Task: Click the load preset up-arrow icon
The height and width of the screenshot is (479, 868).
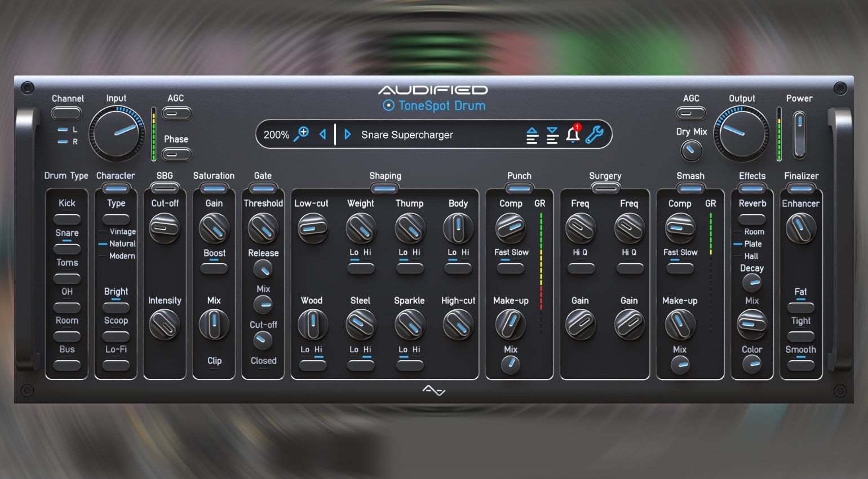Action: pyautogui.click(x=532, y=135)
